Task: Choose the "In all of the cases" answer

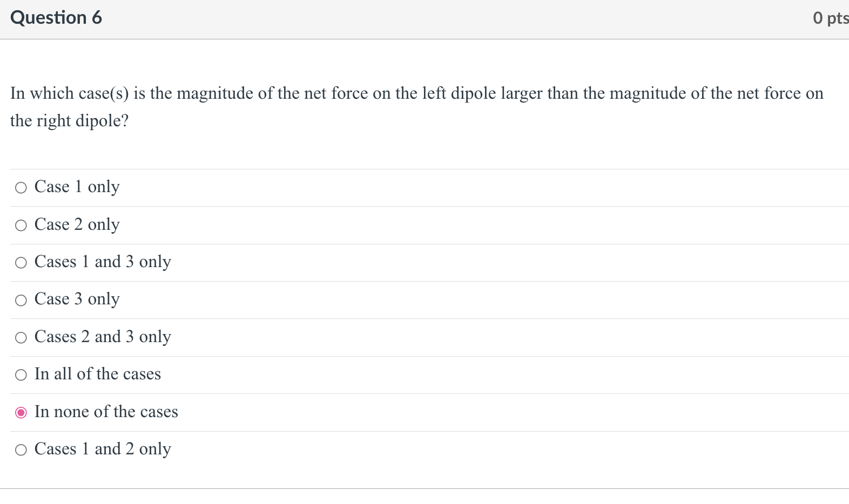Action: coord(21,374)
